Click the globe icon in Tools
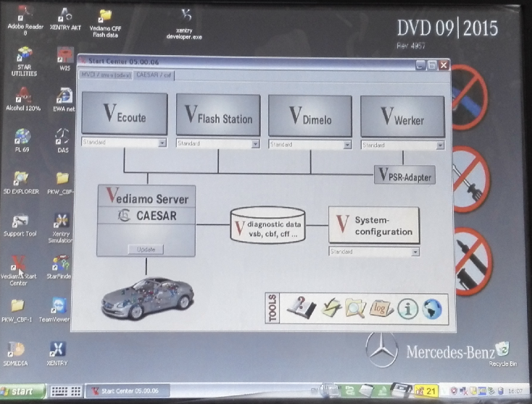This screenshot has height=404, width=532. (x=431, y=308)
